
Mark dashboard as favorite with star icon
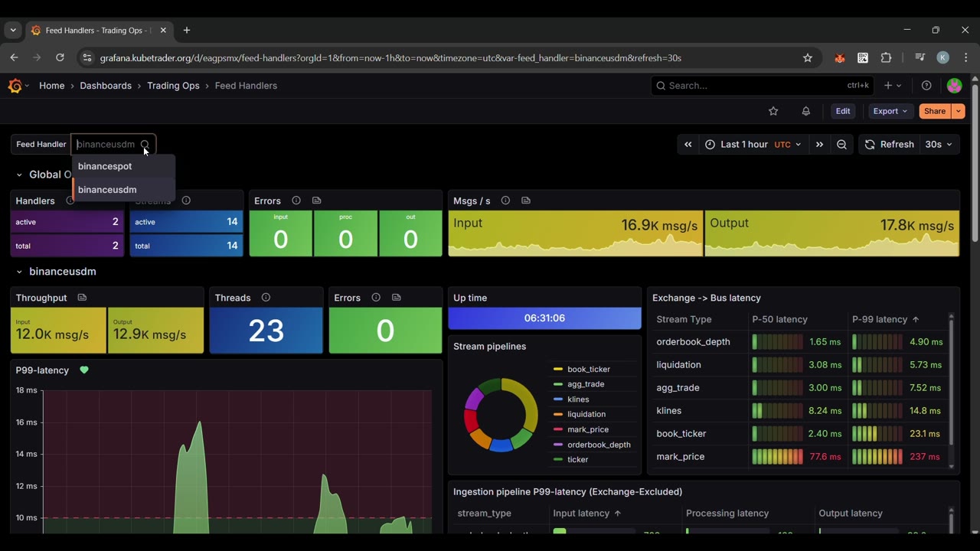click(773, 111)
